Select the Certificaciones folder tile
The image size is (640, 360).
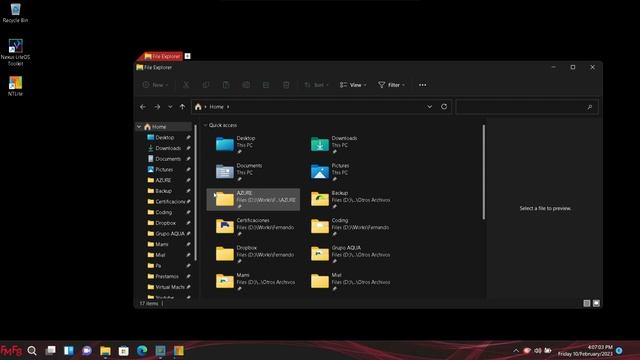pos(253,227)
